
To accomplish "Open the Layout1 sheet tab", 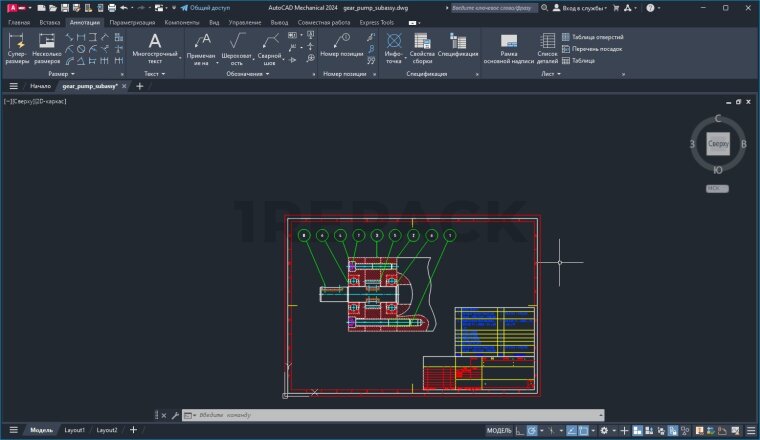I will (75, 430).
